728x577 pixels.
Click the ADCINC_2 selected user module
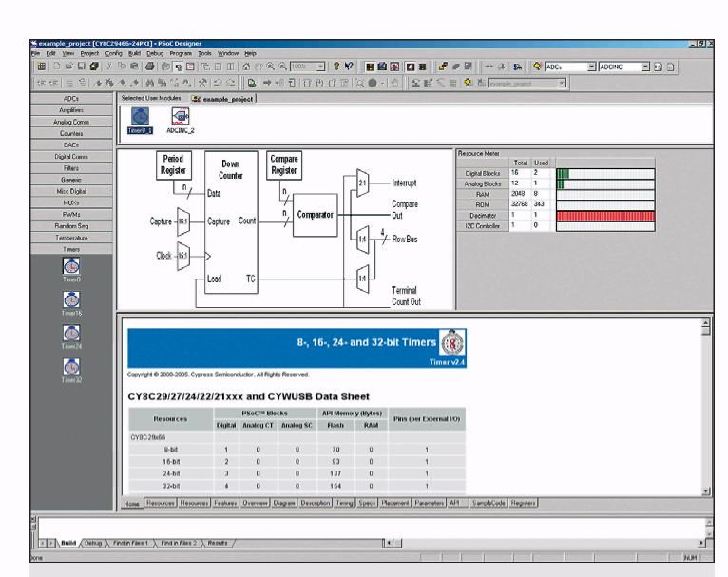(181, 120)
